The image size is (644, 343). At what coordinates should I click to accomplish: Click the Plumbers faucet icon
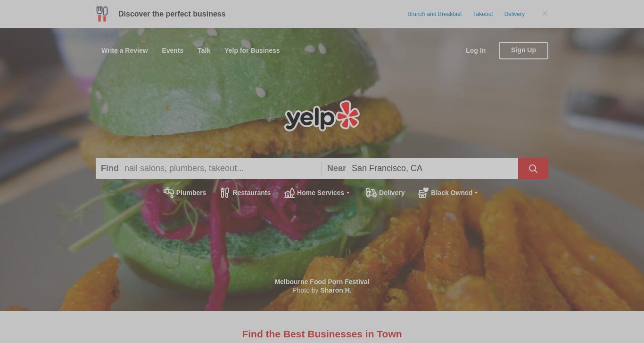tap(169, 192)
